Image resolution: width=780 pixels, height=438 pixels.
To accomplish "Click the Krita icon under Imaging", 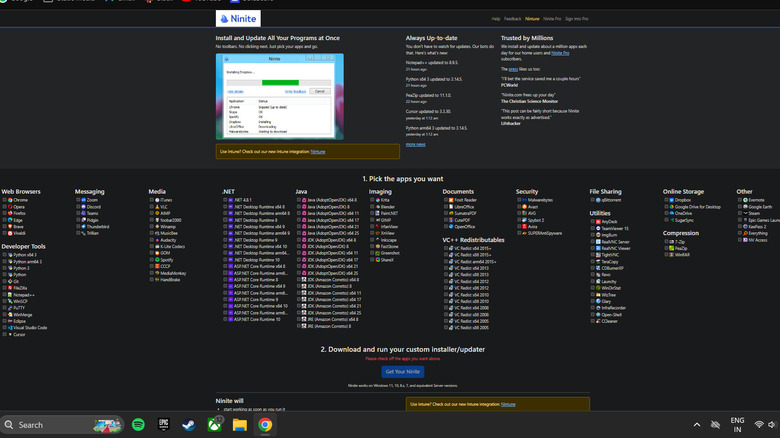I will pos(378,200).
